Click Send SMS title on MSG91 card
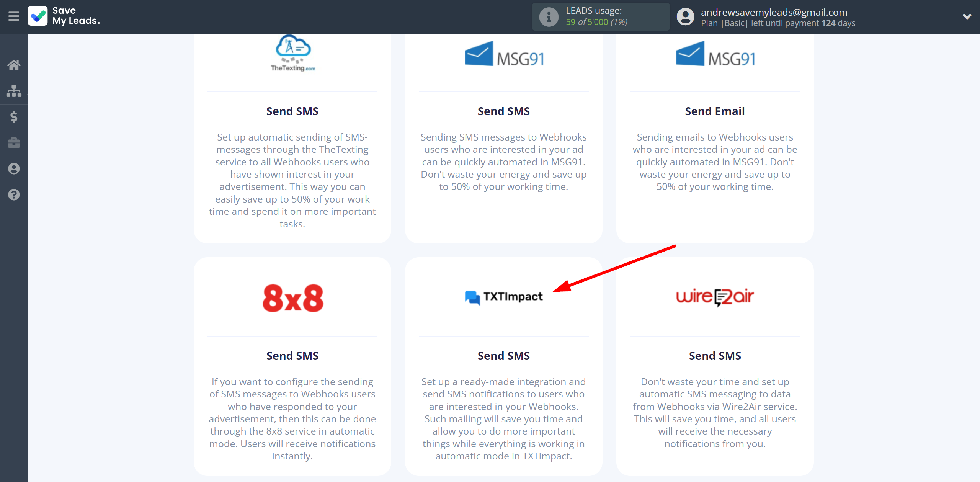 click(x=504, y=111)
